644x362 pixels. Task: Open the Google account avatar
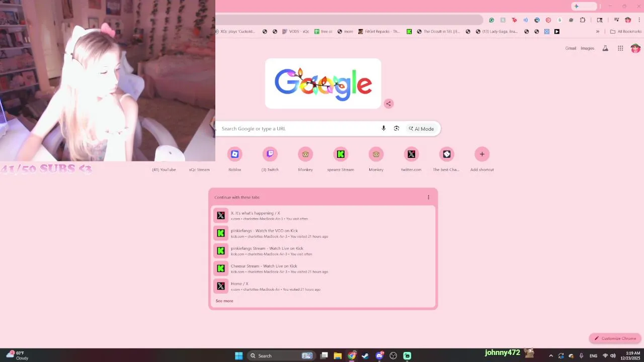point(635,48)
